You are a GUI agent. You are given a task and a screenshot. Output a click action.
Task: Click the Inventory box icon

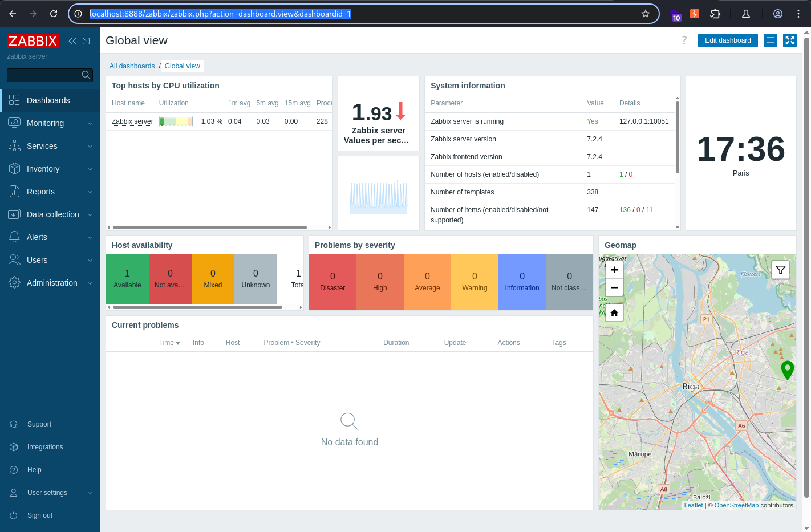(x=14, y=169)
